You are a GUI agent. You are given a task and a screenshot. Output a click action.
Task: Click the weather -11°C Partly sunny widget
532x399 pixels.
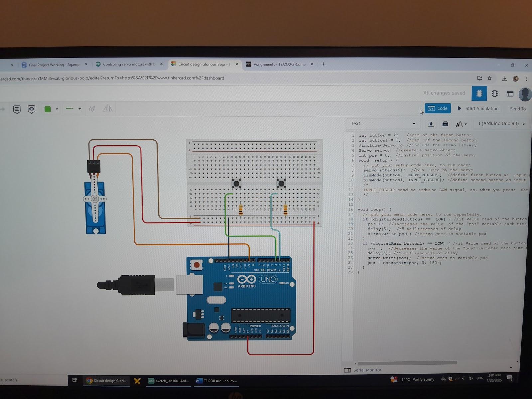point(412,379)
